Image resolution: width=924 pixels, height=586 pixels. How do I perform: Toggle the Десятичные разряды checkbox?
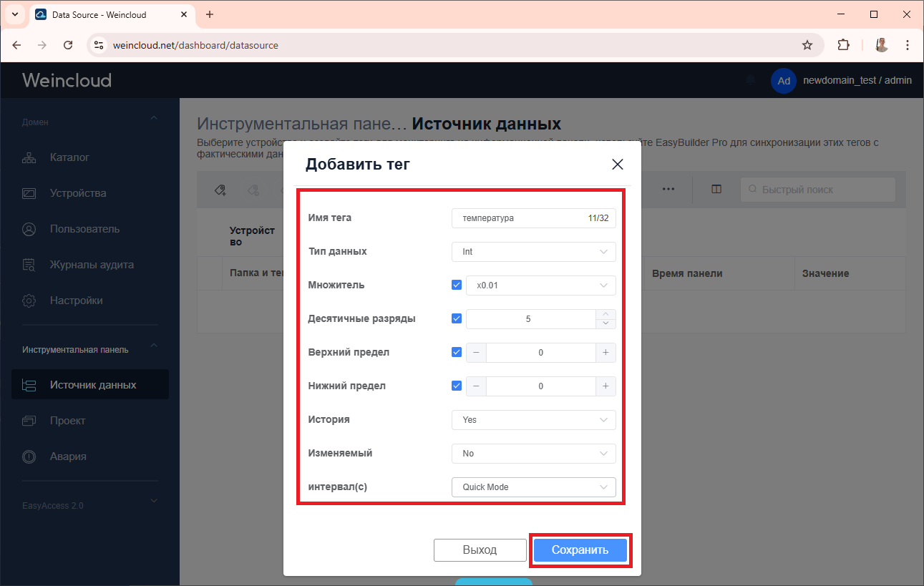tap(457, 318)
